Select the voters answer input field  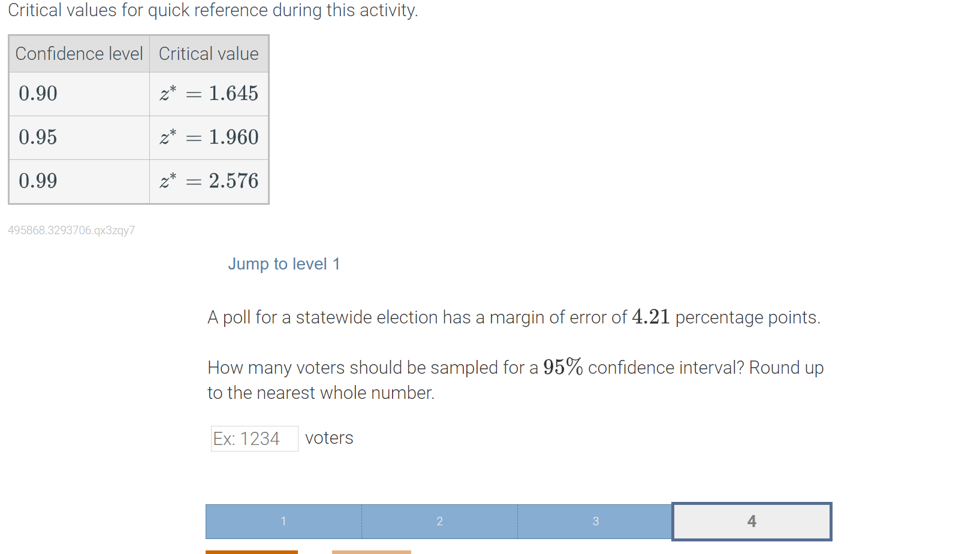254,438
